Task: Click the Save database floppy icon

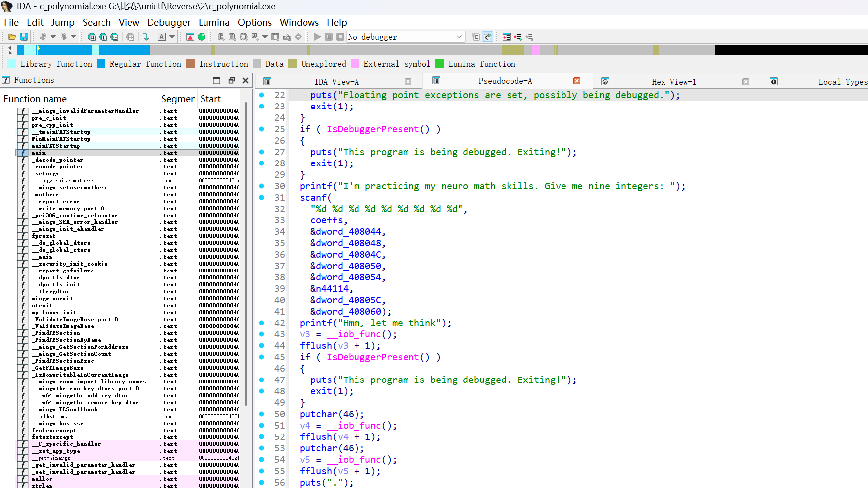Action: coord(23,37)
